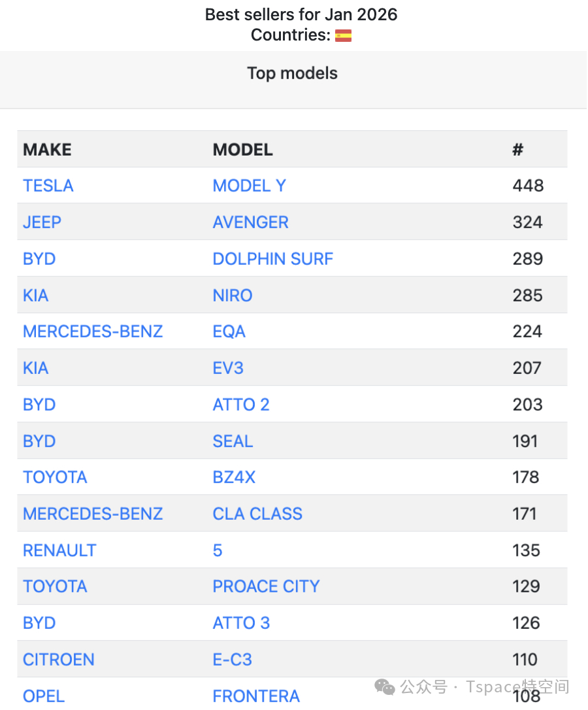Open the FRONTERA model link
Screen dimensions: 588x710
point(256,696)
